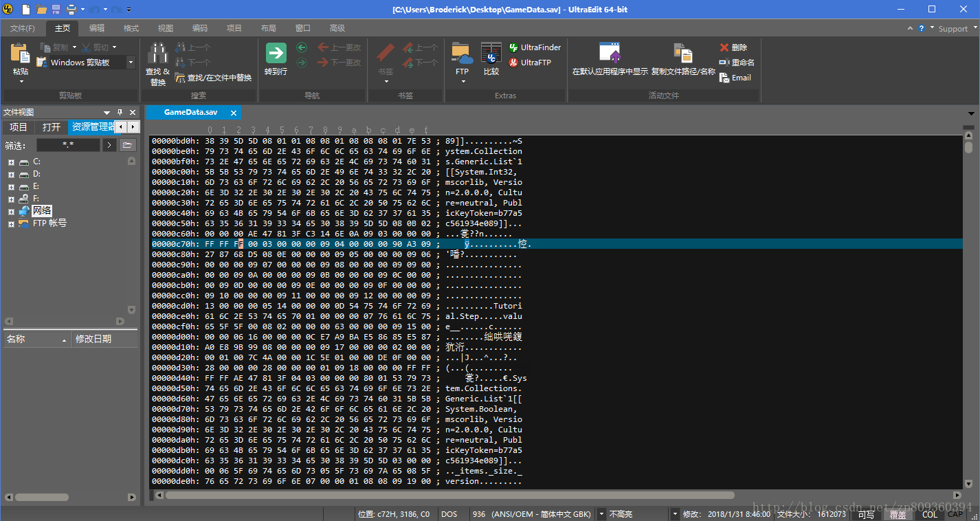980x521 pixels.
Task: Navigate back with the green left-arrow circle
Action: point(302,47)
